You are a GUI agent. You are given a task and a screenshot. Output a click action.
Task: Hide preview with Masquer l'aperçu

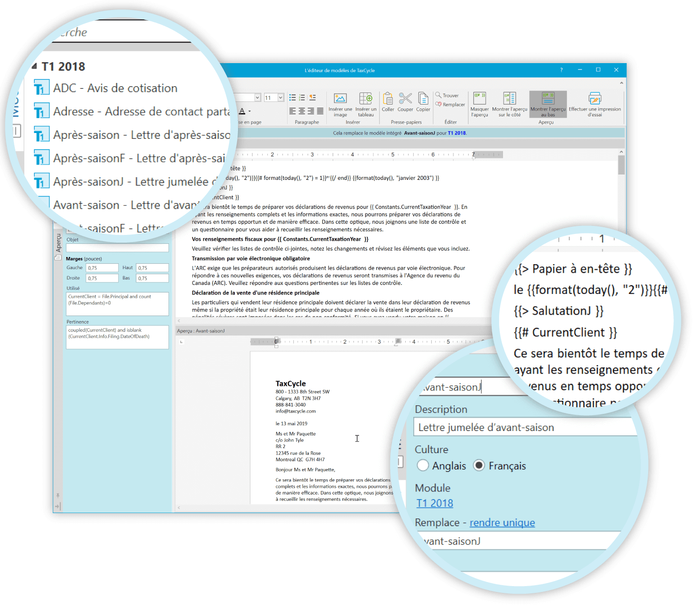click(x=480, y=105)
